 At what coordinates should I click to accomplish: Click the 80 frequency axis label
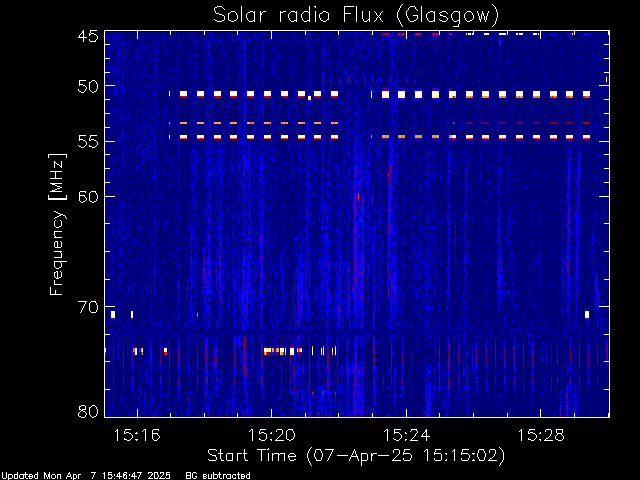point(88,411)
